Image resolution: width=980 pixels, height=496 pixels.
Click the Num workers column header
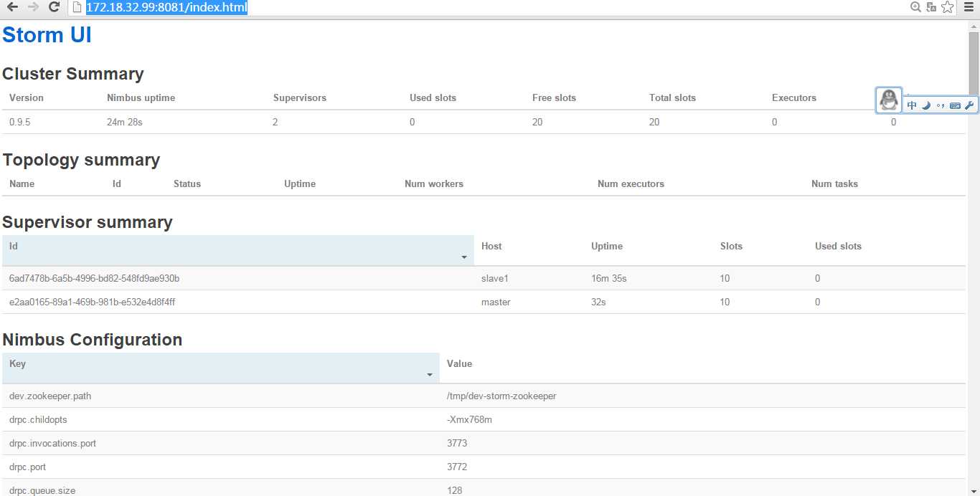coord(434,183)
